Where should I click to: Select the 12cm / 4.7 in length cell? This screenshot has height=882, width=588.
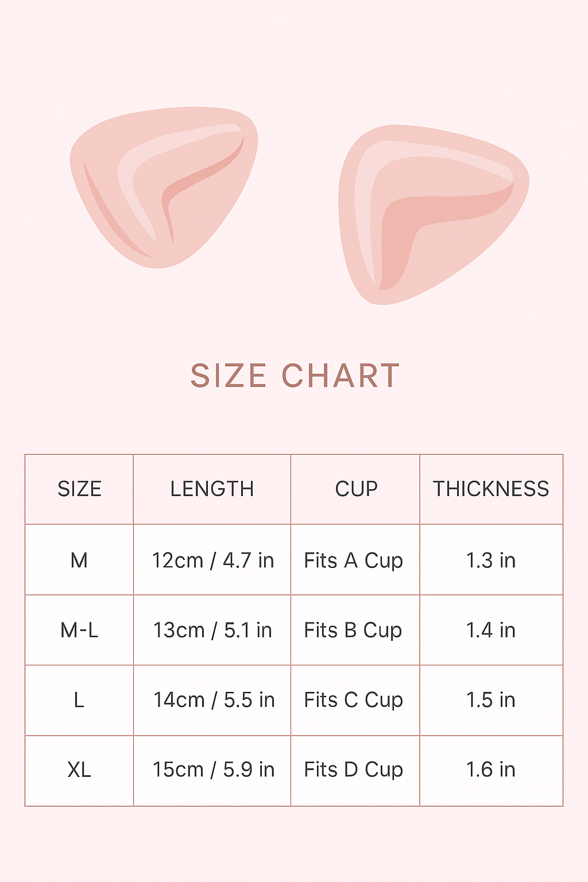coord(212,560)
